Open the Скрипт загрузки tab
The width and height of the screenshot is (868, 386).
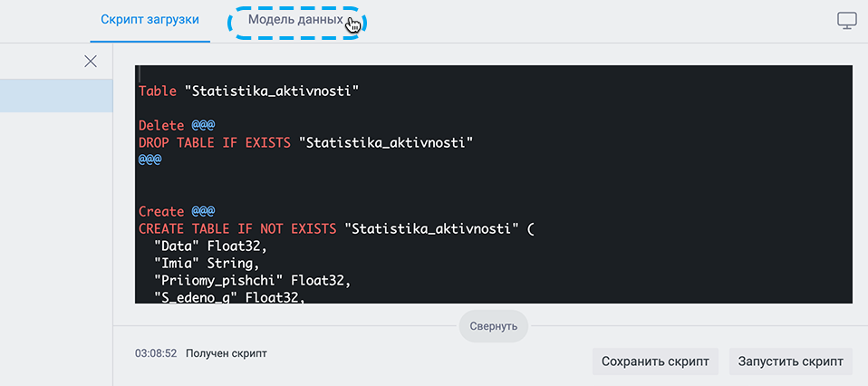(x=150, y=20)
